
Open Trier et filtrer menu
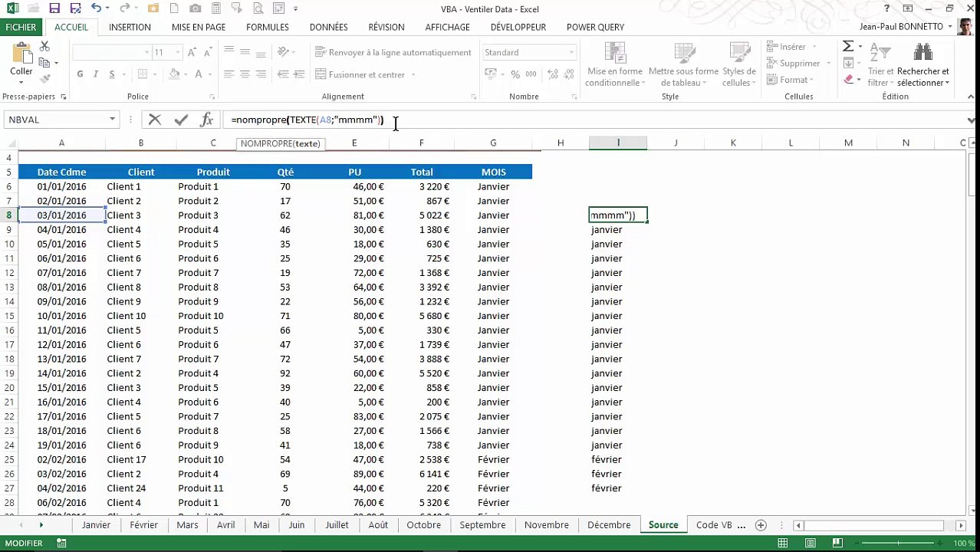coord(880,64)
